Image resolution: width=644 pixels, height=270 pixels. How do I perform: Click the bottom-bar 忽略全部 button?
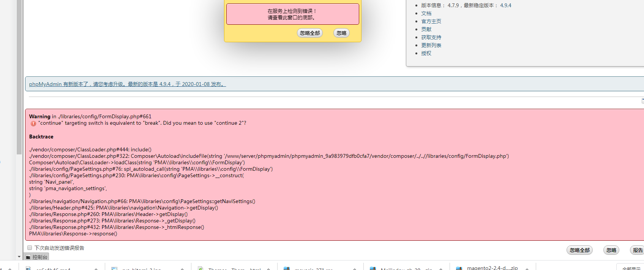point(579,250)
